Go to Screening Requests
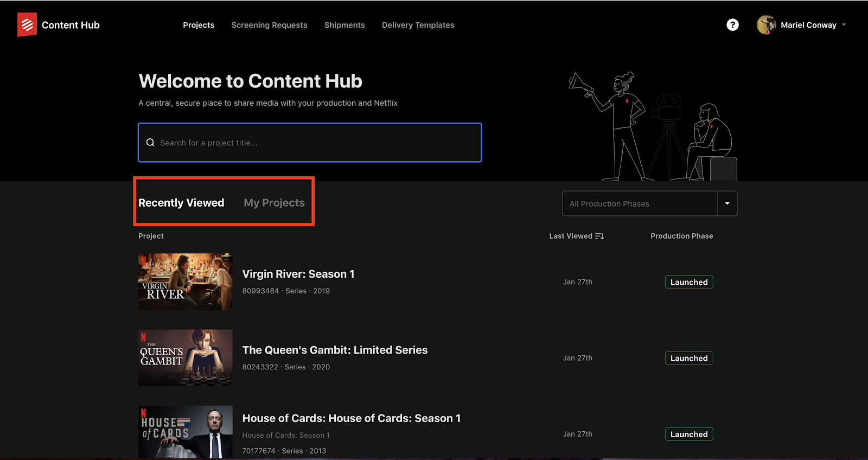 [269, 25]
